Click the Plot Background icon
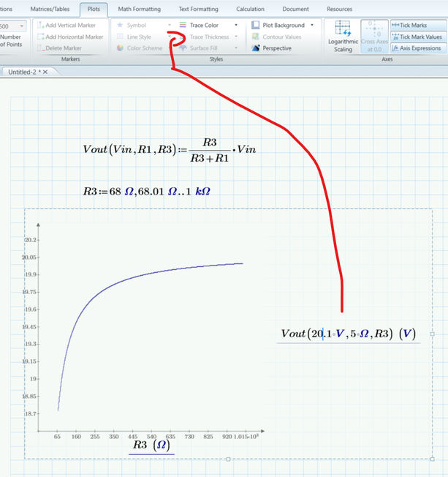Image resolution: width=448 pixels, height=477 pixels. tap(256, 25)
